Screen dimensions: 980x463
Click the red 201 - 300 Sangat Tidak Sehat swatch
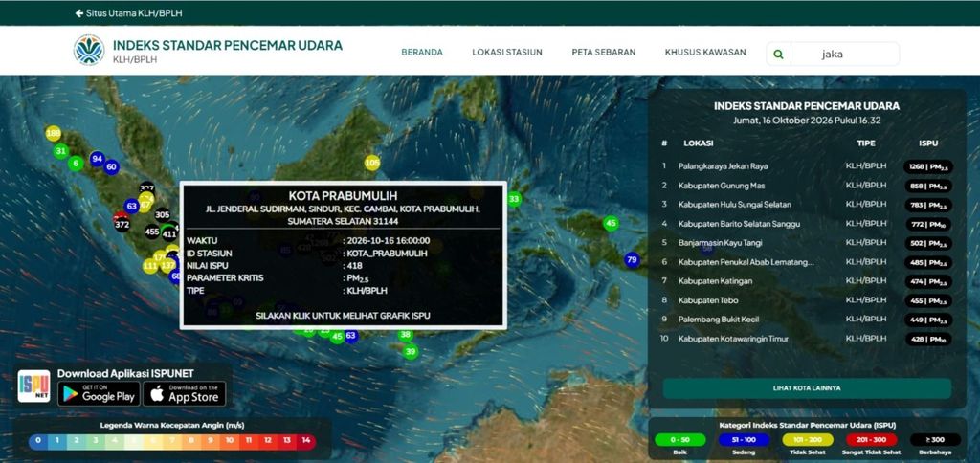(x=871, y=440)
